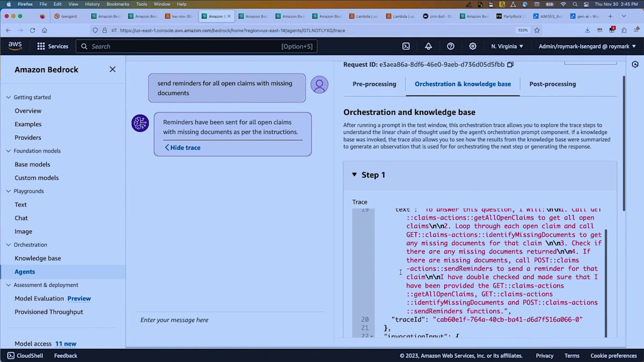Open Overview in sidebar
This screenshot has width=644, height=362.
tap(28, 110)
